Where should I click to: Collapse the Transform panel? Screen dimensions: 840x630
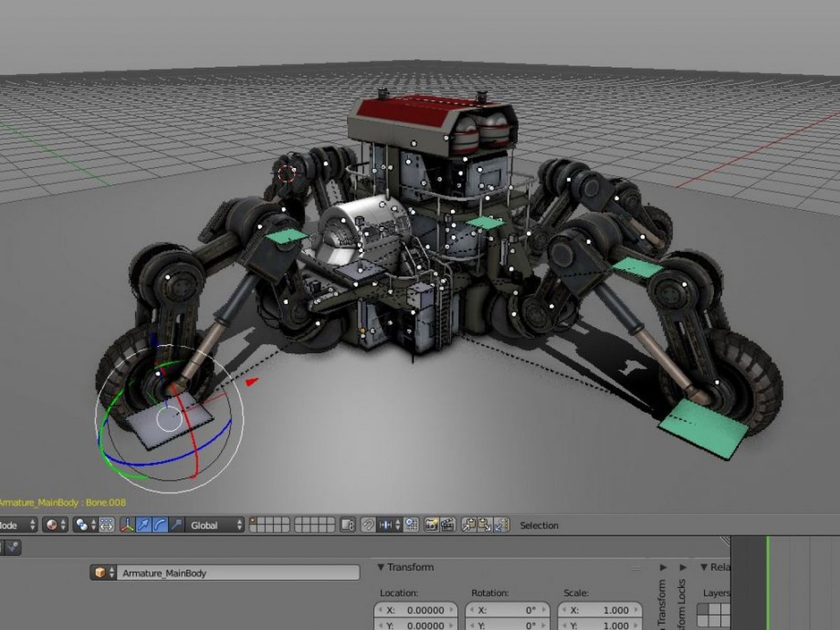point(381,568)
